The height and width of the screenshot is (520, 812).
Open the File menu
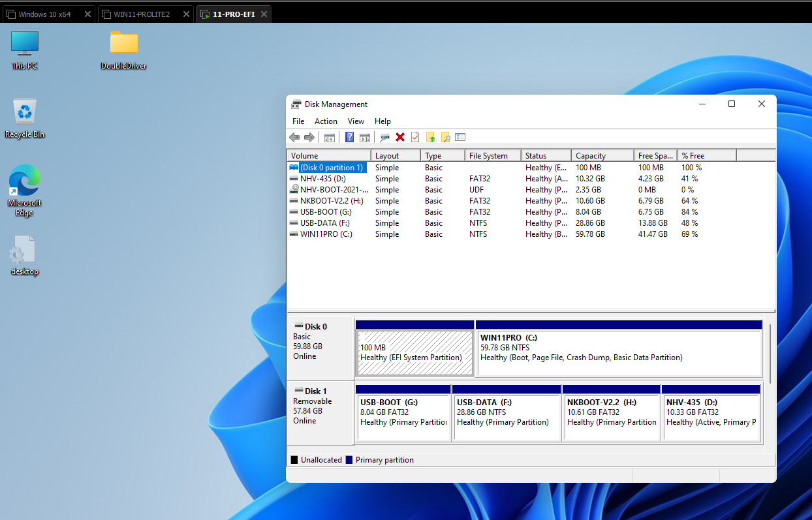click(298, 121)
